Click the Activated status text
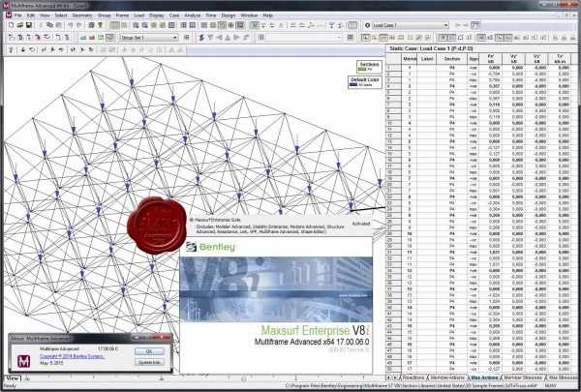The width and height of the screenshot is (581, 392). pyautogui.click(x=361, y=224)
